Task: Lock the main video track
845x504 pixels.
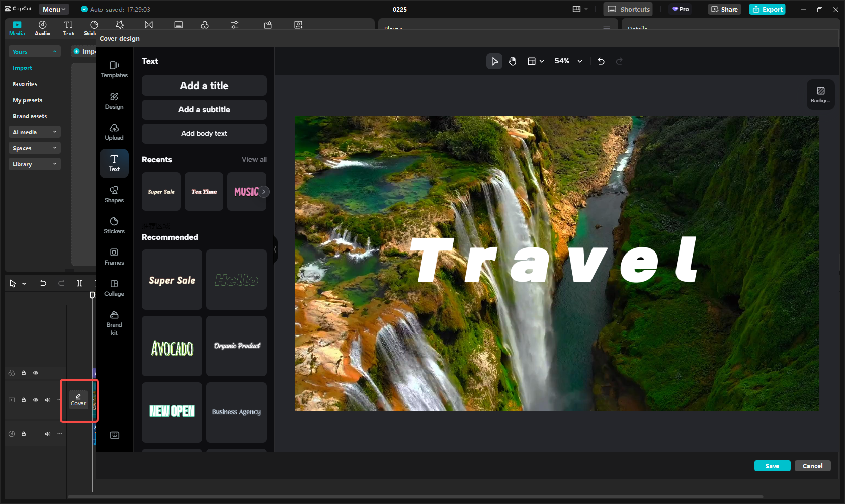Action: tap(24, 400)
